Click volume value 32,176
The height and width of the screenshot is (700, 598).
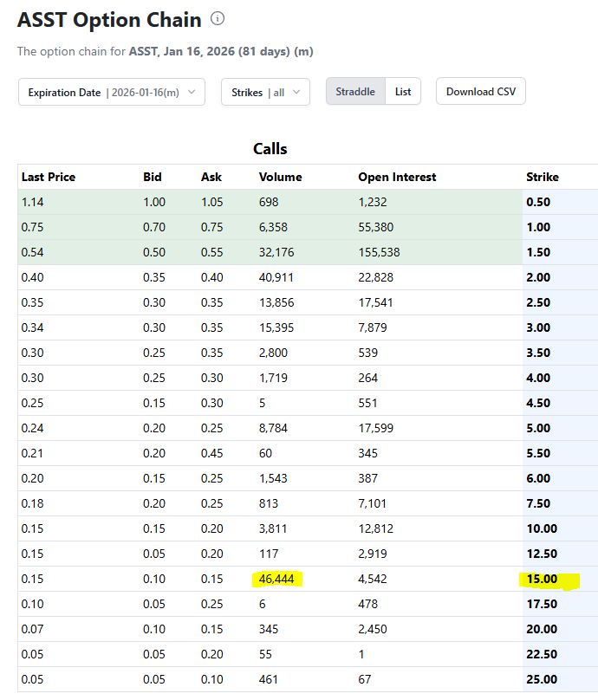tap(276, 252)
